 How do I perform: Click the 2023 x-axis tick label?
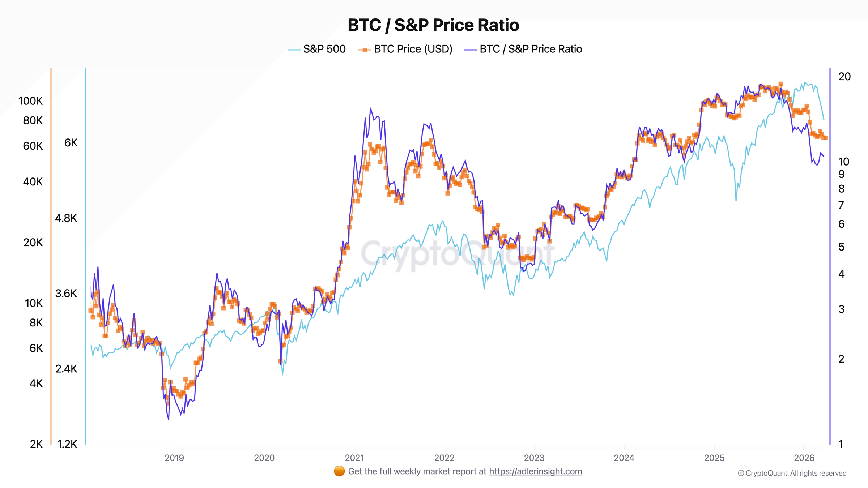(x=534, y=458)
